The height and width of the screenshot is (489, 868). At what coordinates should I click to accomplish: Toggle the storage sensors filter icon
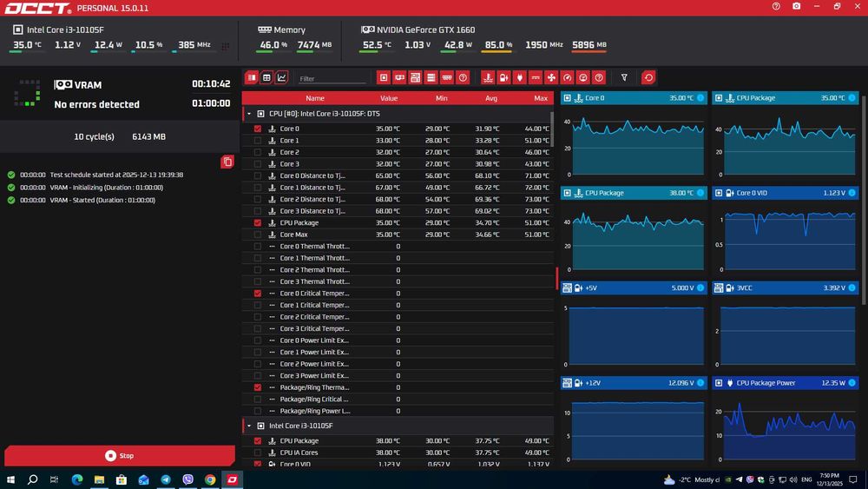431,77
